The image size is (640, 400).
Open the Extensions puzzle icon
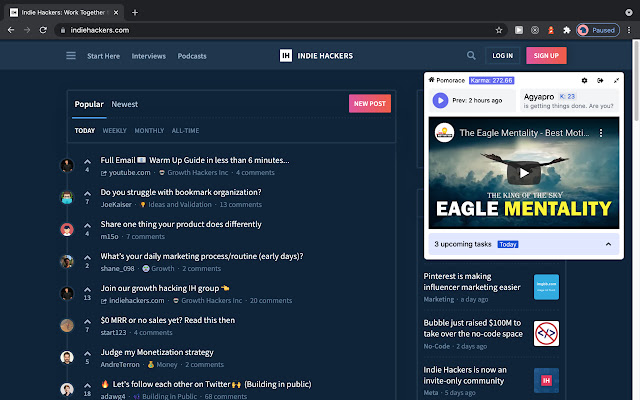[567, 30]
